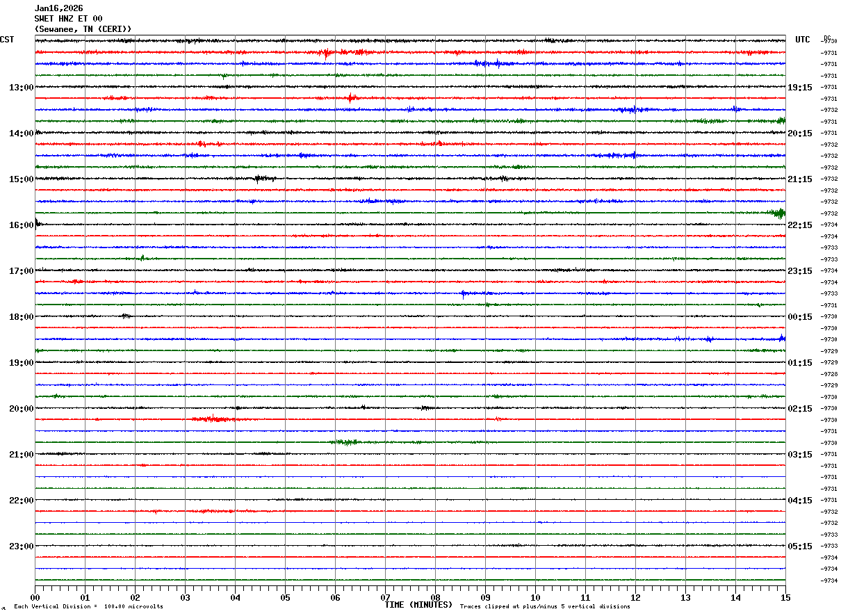Click minute 14 on the time axis

tap(735, 597)
